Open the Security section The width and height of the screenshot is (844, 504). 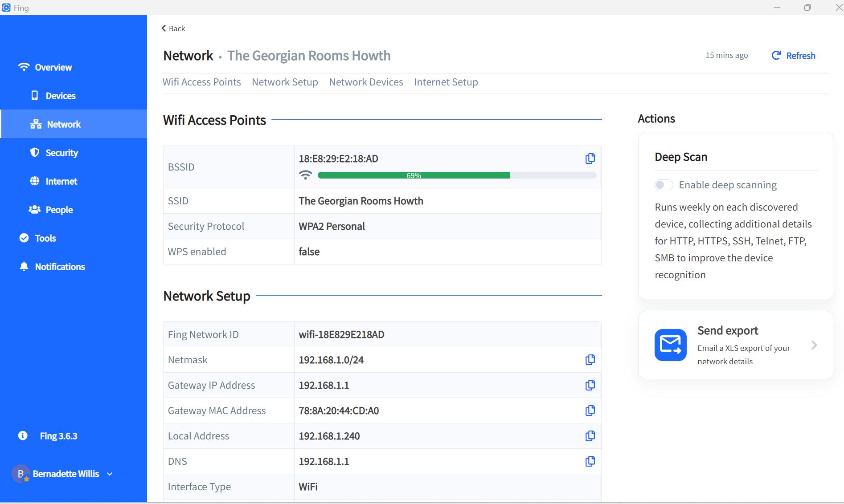tap(61, 153)
